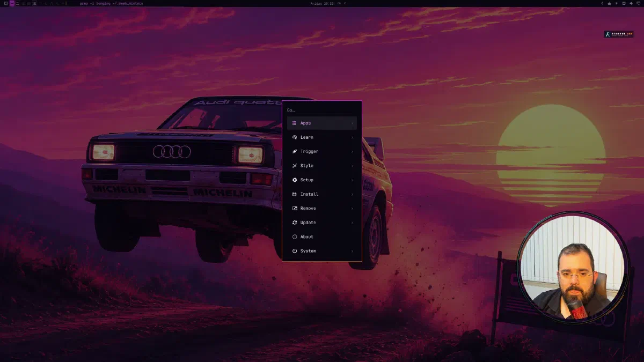644x362 pixels.
Task: Click the About info icon
Action: [x=294, y=237]
